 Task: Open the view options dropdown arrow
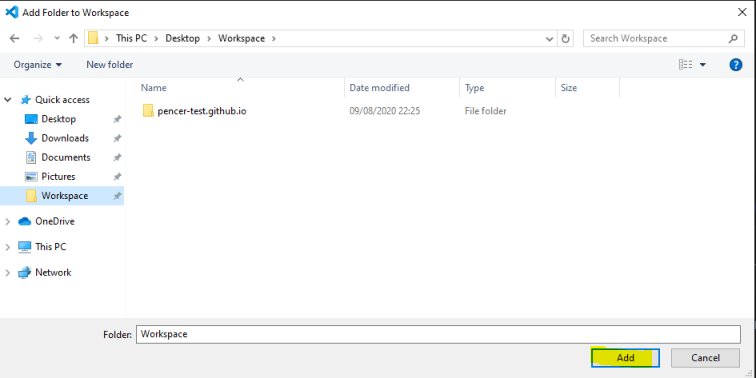[702, 65]
